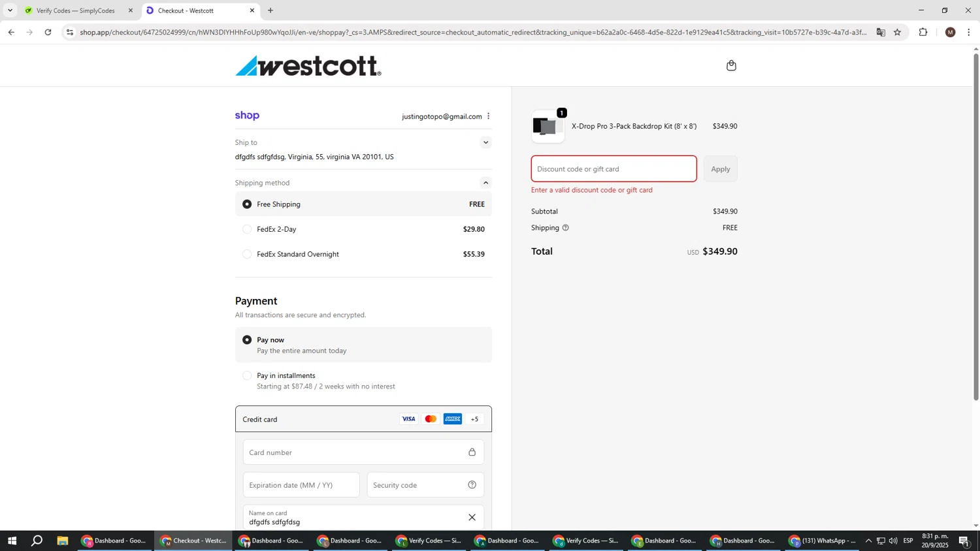Screen dimensions: 980x551
Task: Open the shopping cart bag icon
Action: (731, 65)
